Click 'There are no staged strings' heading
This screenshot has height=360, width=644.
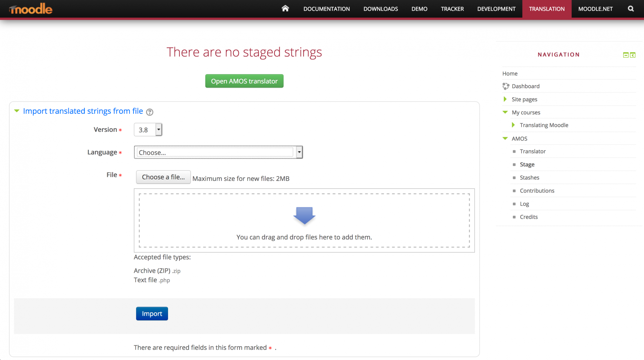click(x=244, y=52)
